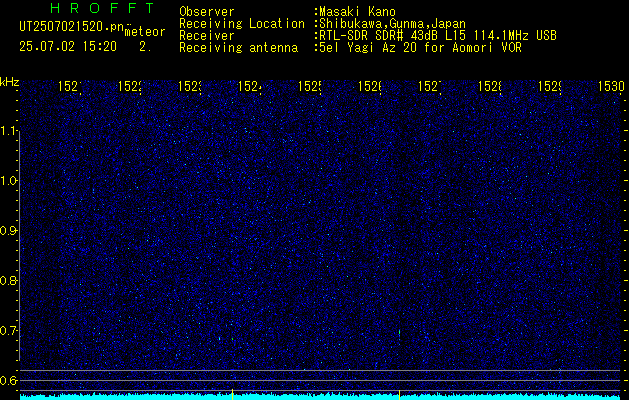
Task: Click the 1527 time axis label
Action: click(x=430, y=86)
